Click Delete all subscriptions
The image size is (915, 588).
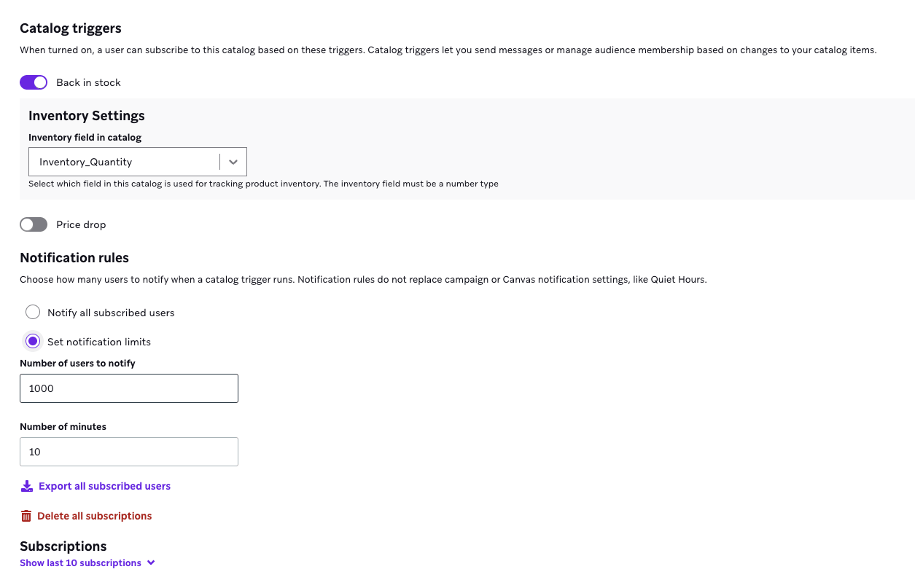tap(93, 515)
